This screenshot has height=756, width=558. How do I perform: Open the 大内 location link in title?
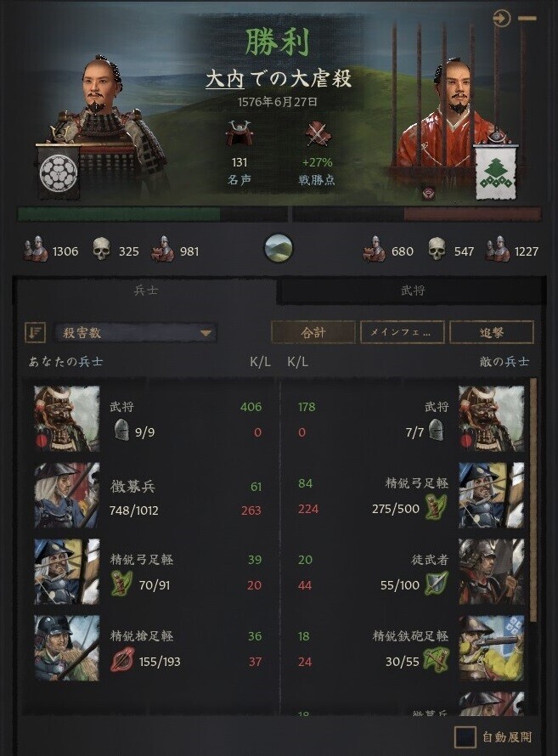tap(225, 80)
